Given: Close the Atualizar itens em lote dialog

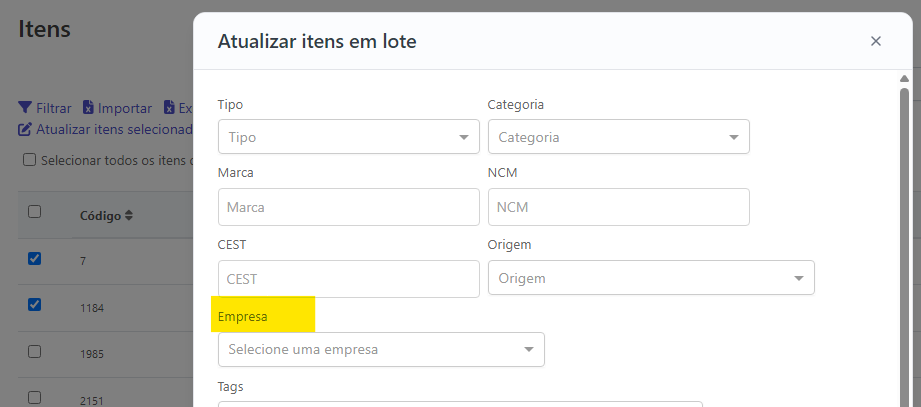Looking at the screenshot, I should [876, 41].
